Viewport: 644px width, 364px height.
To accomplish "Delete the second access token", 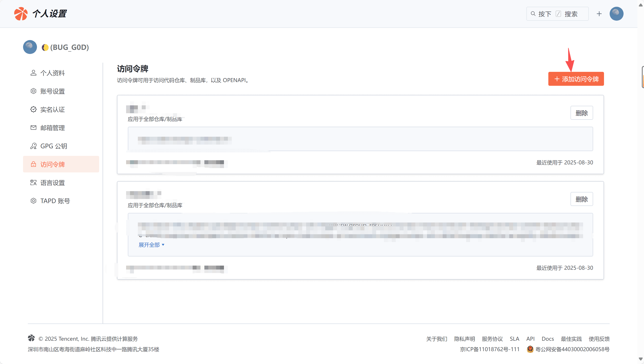I will (x=581, y=199).
